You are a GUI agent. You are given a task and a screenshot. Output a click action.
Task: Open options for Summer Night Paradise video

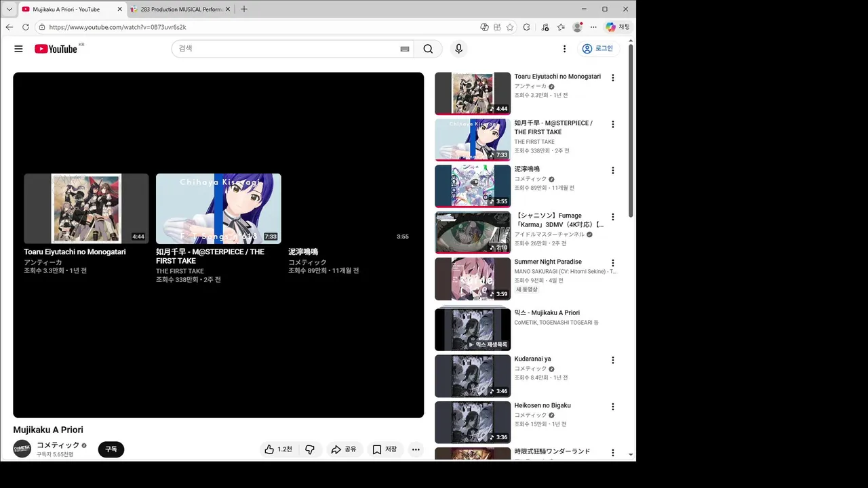pos(613,263)
